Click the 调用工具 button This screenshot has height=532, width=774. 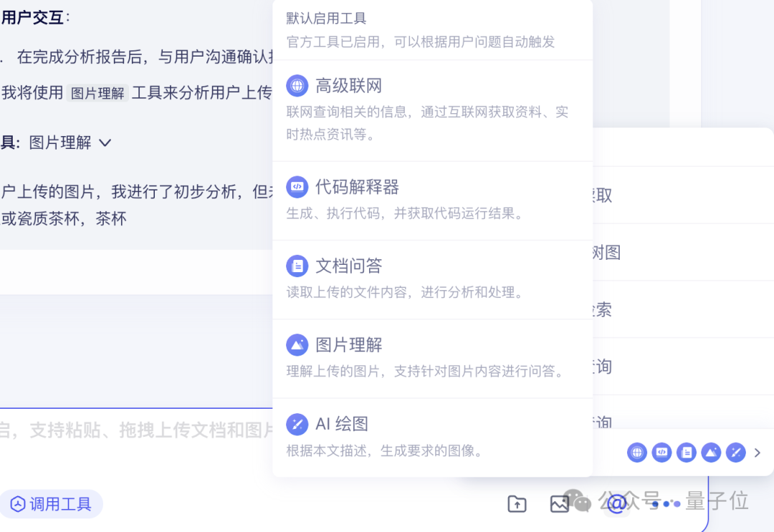click(51, 504)
